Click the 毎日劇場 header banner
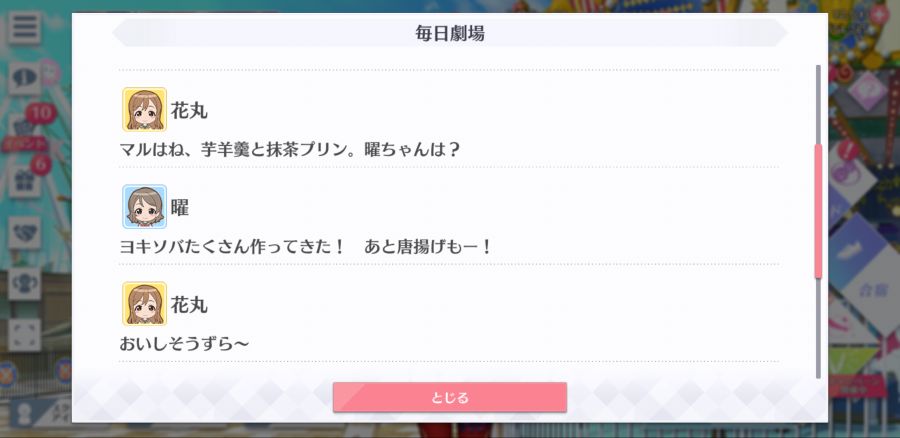900x438 pixels. tap(449, 33)
